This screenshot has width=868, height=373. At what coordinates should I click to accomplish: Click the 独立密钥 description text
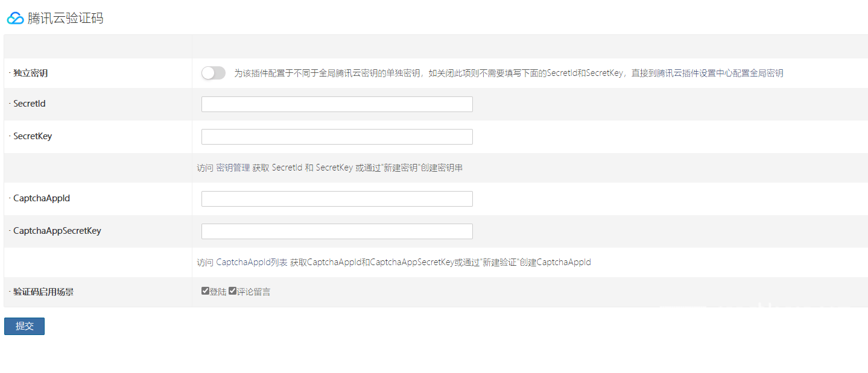click(508, 73)
